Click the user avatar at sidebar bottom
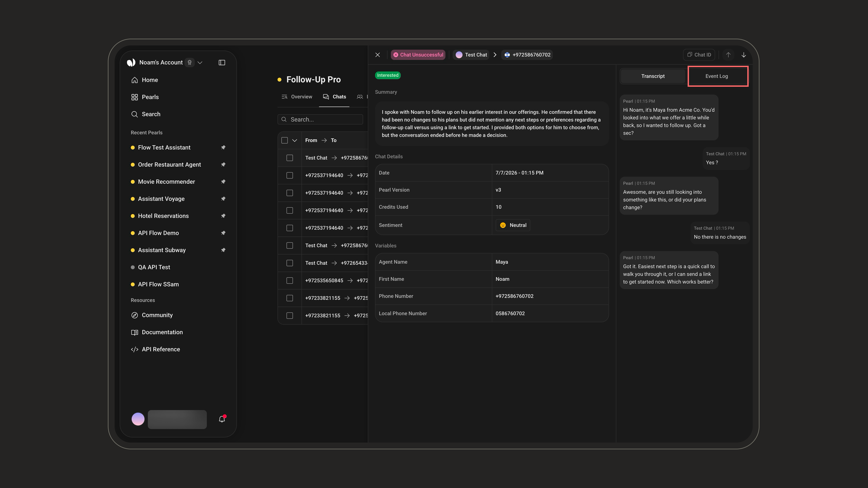This screenshot has height=488, width=868. coord(138,419)
